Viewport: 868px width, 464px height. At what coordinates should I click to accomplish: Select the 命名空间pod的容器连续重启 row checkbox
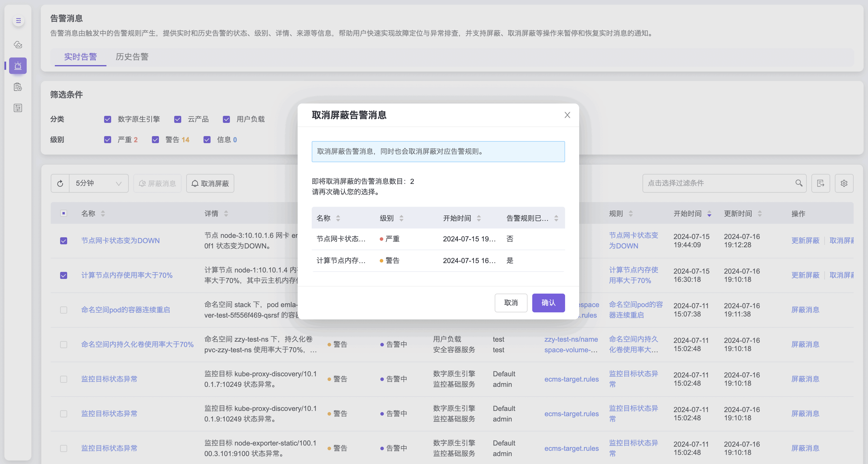point(63,310)
